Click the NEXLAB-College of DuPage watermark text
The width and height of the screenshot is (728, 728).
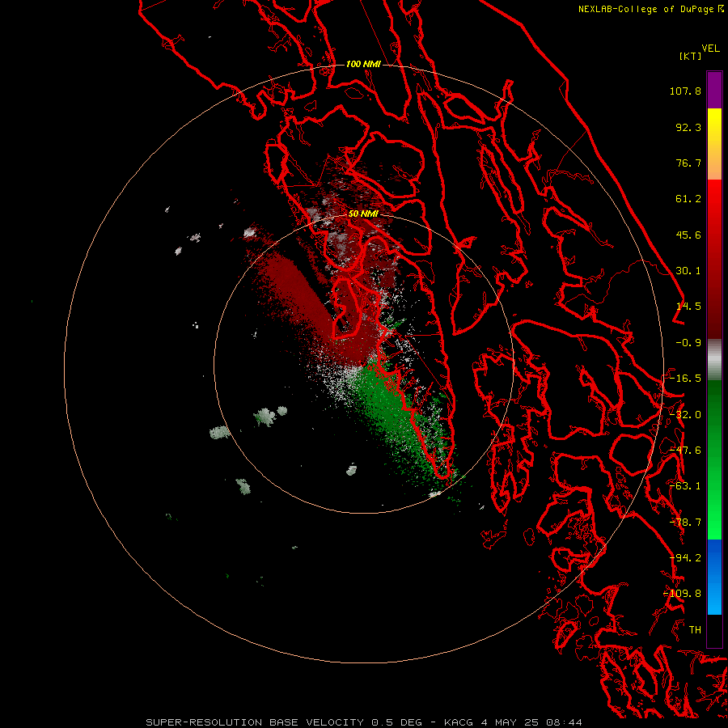click(650, 9)
